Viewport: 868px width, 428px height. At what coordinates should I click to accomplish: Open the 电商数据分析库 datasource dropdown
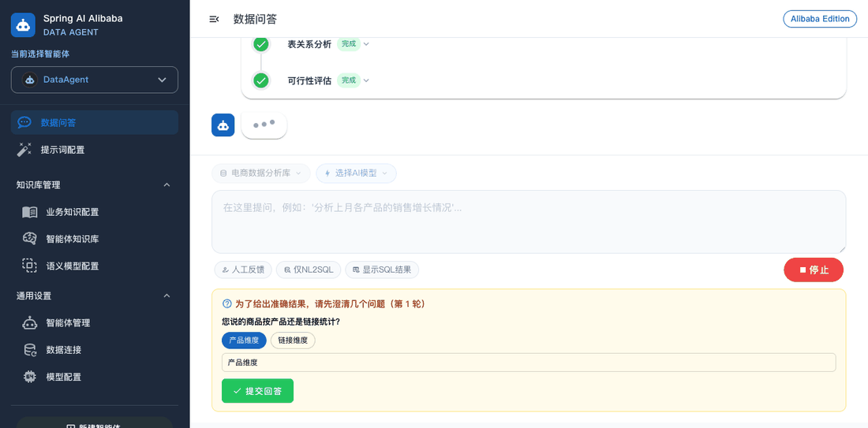coord(260,173)
